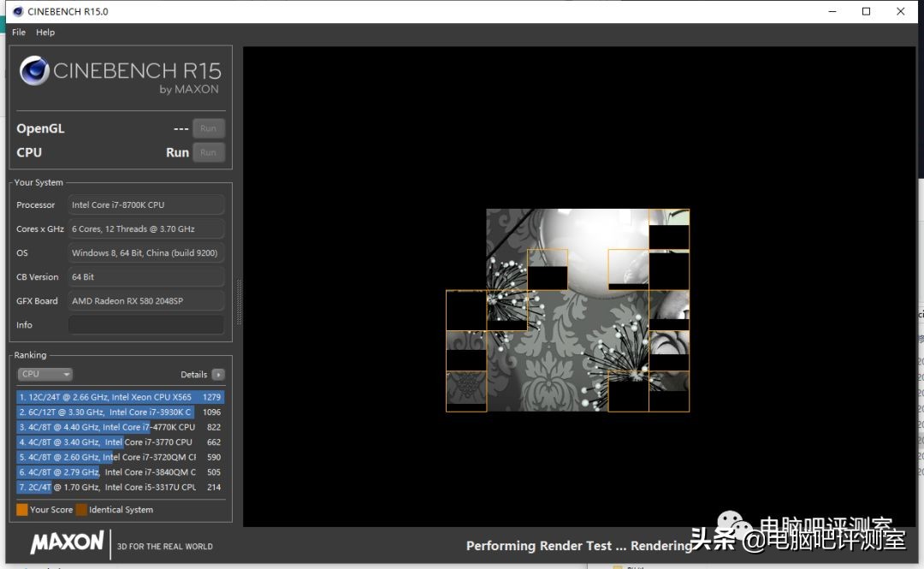
Task: Maximize the Cinebench window
Action: tap(866, 11)
